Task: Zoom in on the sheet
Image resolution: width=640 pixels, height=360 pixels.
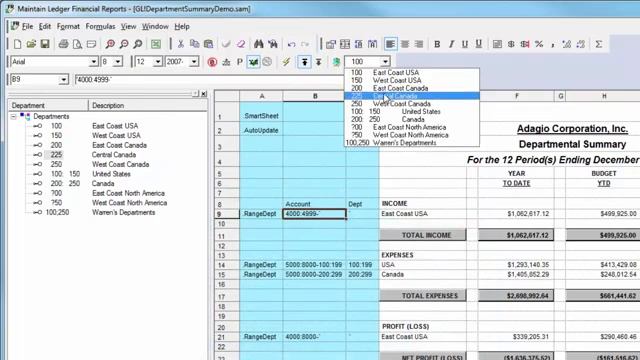Action: click(x=110, y=44)
